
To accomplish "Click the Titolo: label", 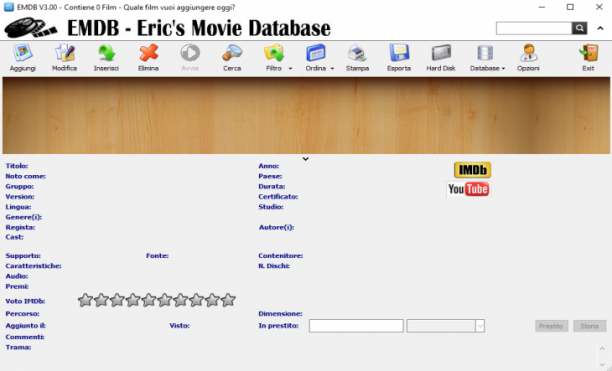I will coord(17,166).
